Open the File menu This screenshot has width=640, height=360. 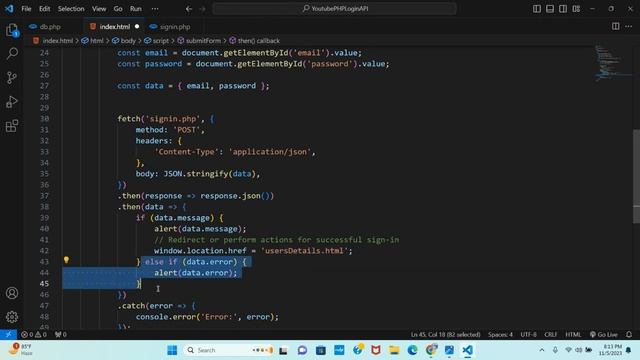tap(26, 9)
